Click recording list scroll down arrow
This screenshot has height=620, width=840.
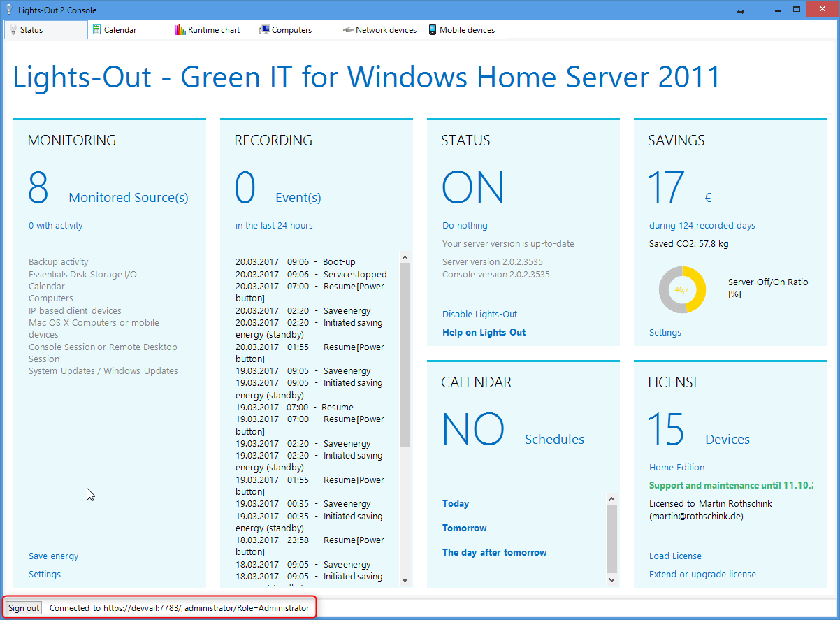(x=405, y=579)
